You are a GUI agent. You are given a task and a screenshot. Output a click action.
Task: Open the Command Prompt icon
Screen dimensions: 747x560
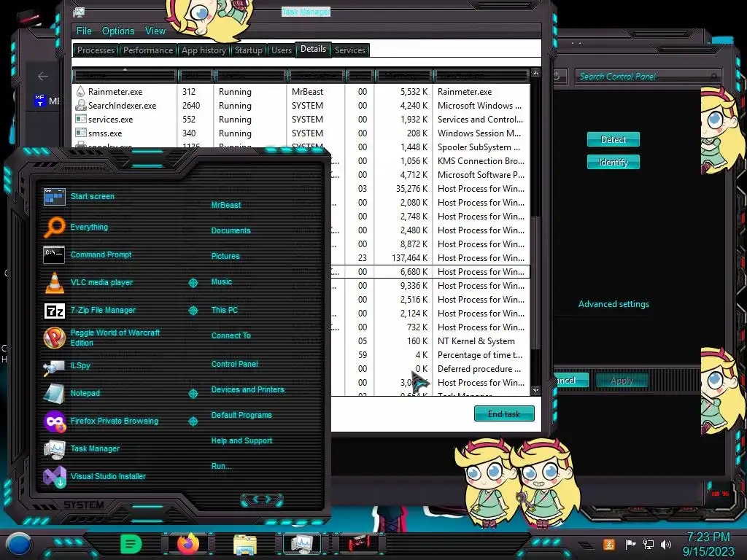[54, 254]
